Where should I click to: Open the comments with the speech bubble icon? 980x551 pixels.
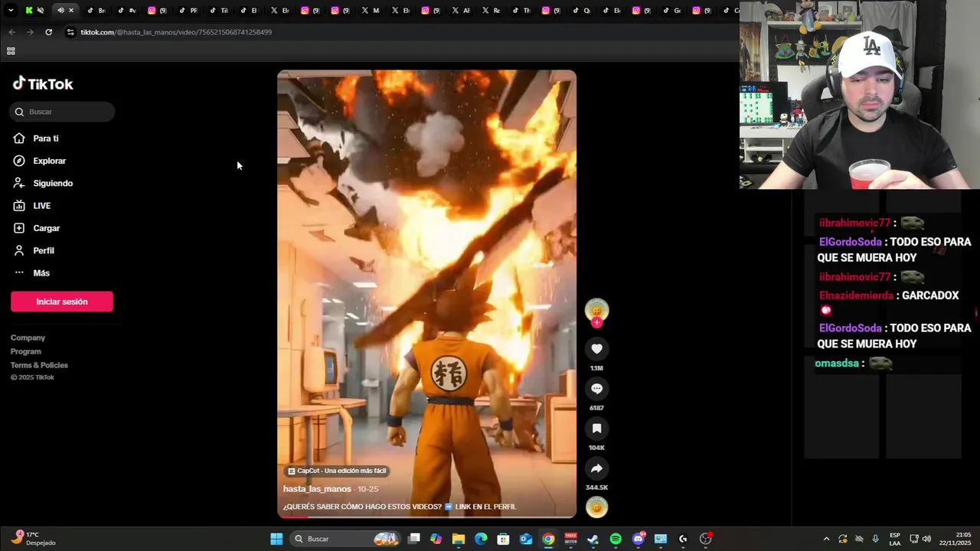(x=596, y=389)
